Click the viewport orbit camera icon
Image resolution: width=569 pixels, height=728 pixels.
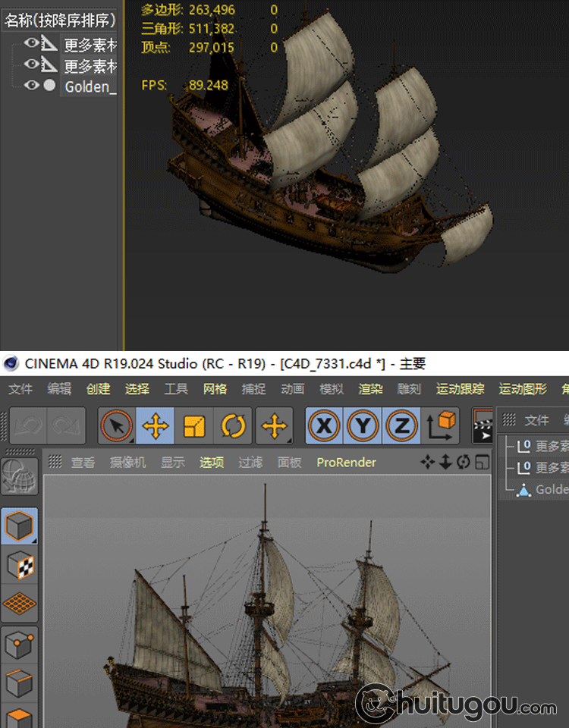(x=463, y=462)
